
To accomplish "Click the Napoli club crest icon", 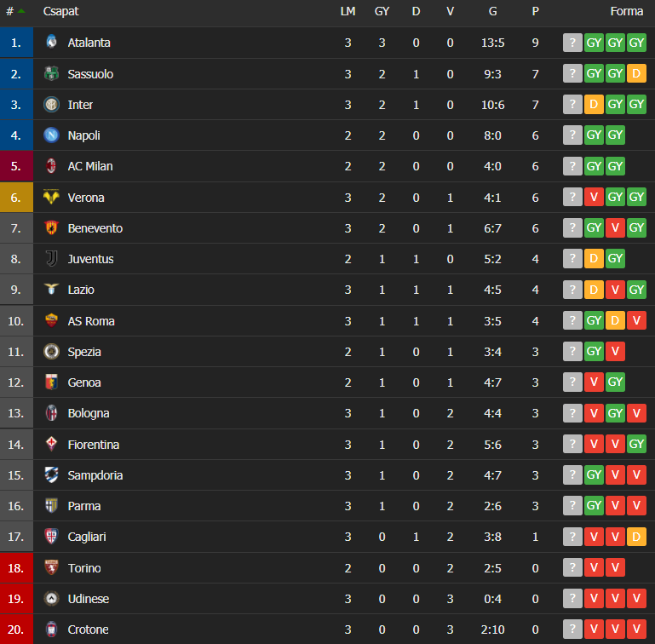I will [51, 135].
